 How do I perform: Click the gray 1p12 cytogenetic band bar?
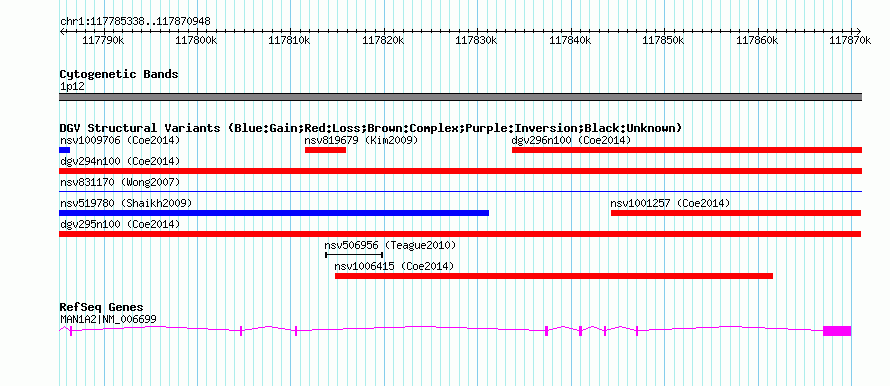pos(460,97)
